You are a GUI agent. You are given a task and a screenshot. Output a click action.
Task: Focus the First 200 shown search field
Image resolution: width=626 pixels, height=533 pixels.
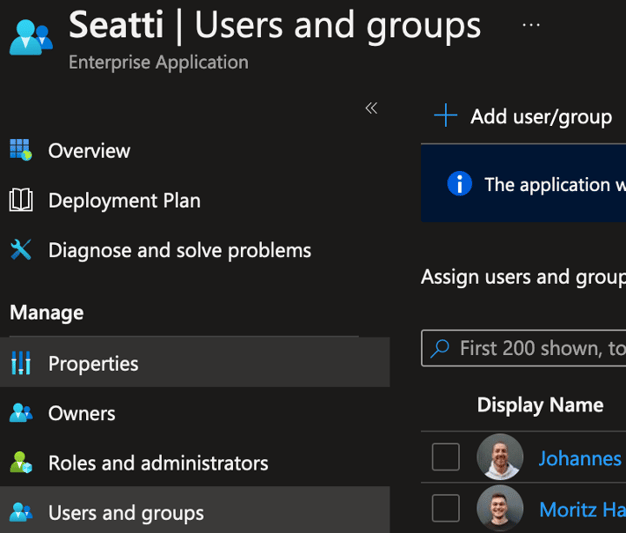click(523, 348)
